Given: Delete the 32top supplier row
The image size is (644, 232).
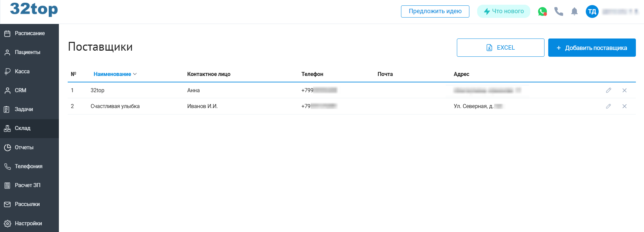Looking at the screenshot, I should click(x=624, y=90).
